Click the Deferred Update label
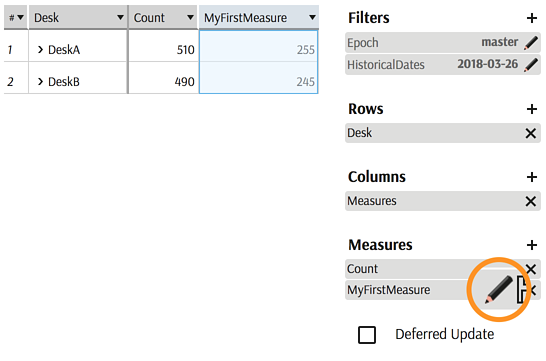Screen dimensions: 546x361 (x=445, y=334)
